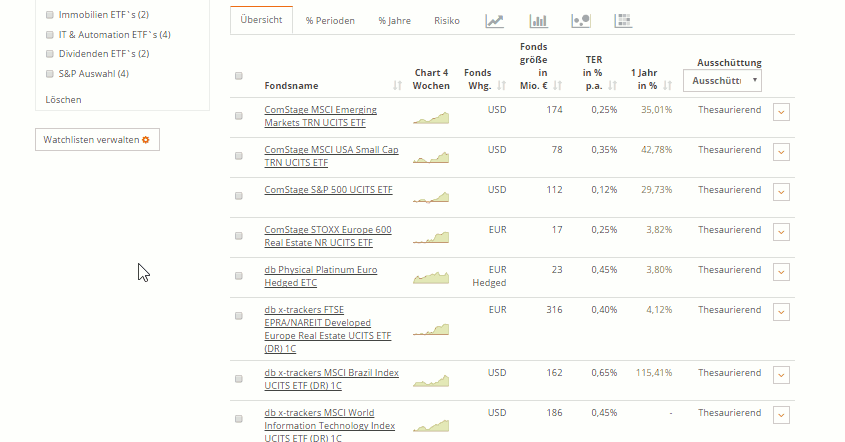This screenshot has width=845, height=442.
Task: Sort by Fondsgröße in Mio. € arrows
Action: [x=558, y=86]
